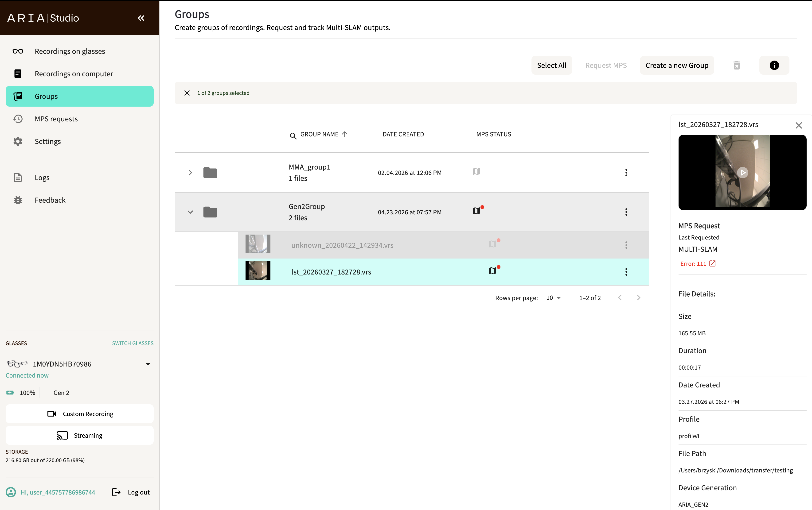Image resolution: width=812 pixels, height=510 pixels.
Task: Open MMA_group1 more options menu
Action: click(626, 173)
